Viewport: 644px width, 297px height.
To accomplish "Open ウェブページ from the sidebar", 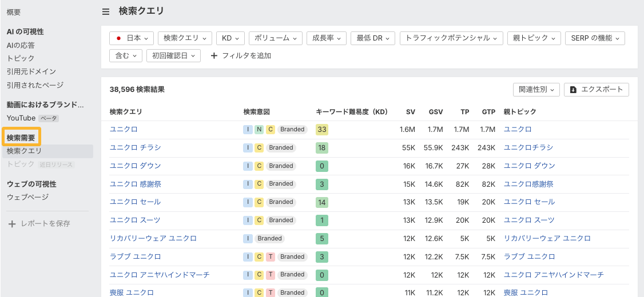I will click(27, 197).
